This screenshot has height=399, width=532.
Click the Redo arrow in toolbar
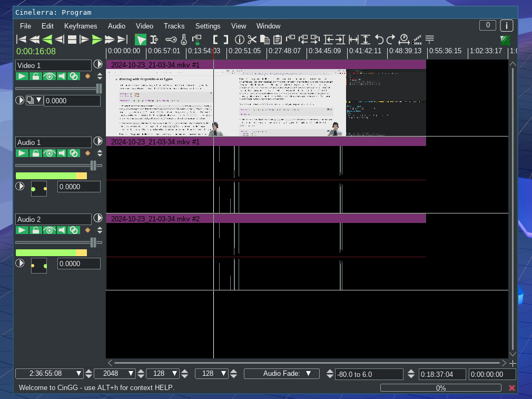tap(391, 39)
